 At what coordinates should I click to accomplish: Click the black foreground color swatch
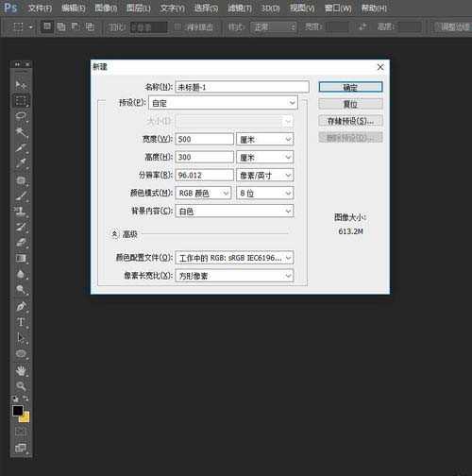18,411
